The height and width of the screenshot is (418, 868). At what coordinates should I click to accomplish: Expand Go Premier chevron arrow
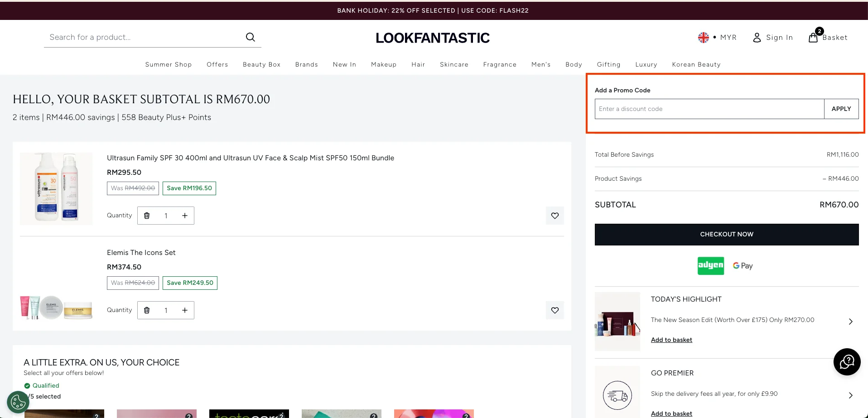coord(850,395)
